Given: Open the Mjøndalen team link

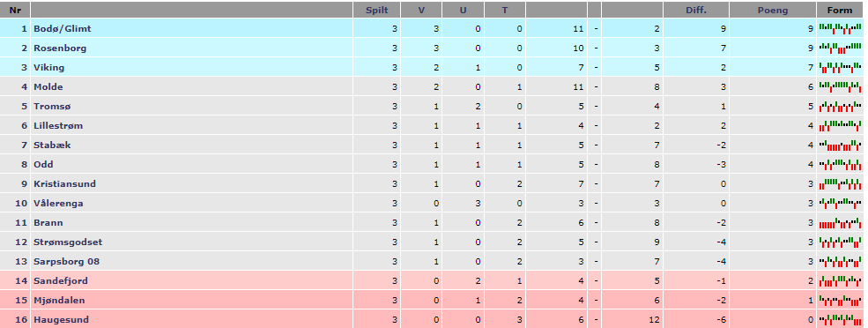Looking at the screenshot, I should [59, 300].
